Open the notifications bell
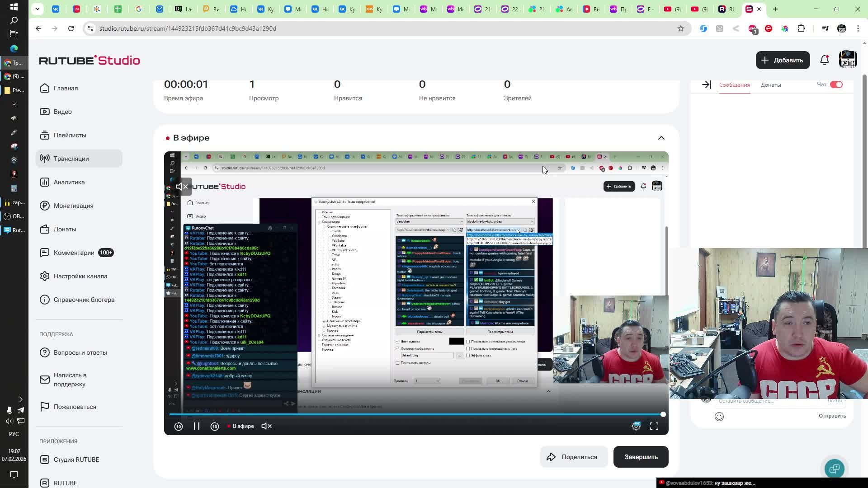Screen dimensions: 868x488 click(x=824, y=60)
